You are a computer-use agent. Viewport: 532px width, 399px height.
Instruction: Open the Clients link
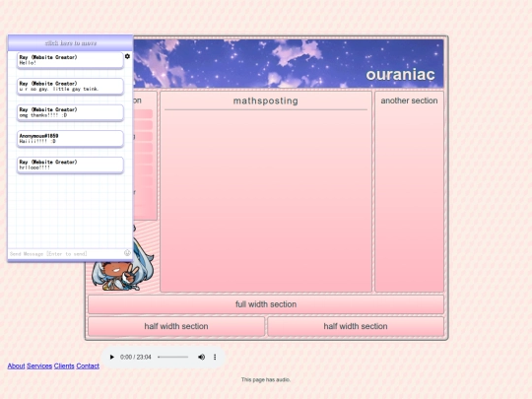(64, 366)
